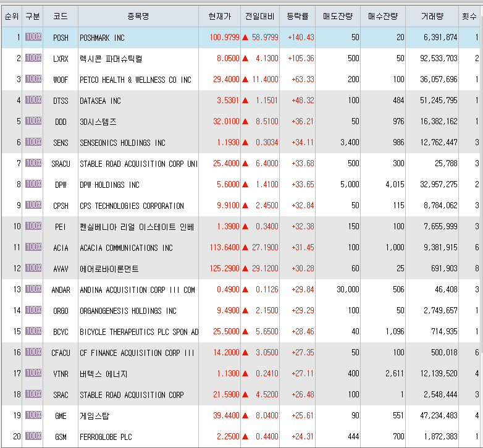Click the 종목명 column header
This screenshot has width=483, height=448.
click(138, 16)
